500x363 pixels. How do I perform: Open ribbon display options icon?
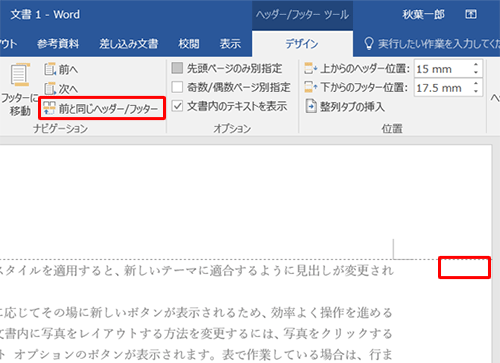[x=471, y=14]
